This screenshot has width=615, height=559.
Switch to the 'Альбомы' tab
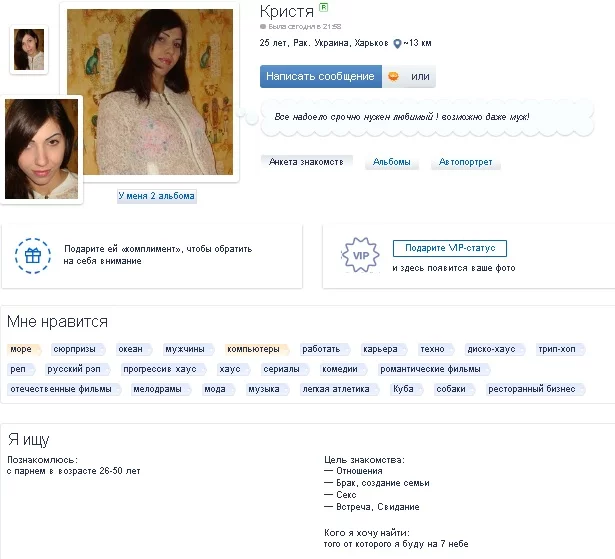391,162
